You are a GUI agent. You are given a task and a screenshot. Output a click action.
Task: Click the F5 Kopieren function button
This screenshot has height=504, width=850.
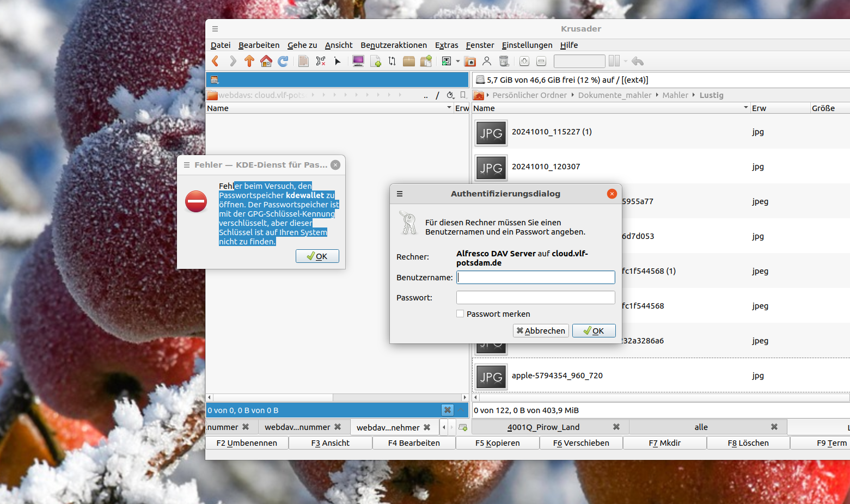pyautogui.click(x=497, y=443)
